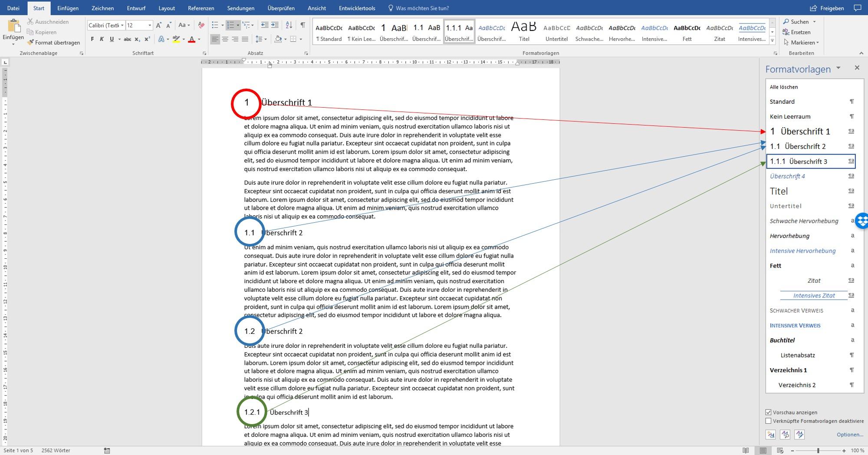
Task: Open the Optionen... link
Action: tap(850, 434)
